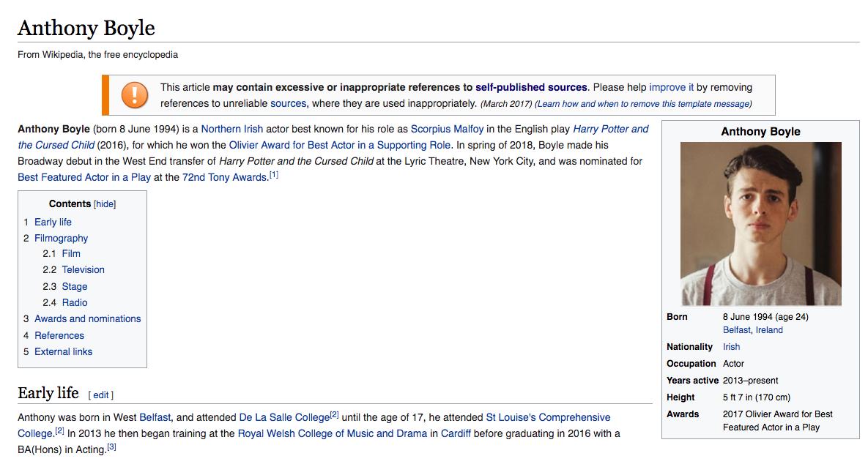Go to 2.4 Radio contents entry
This screenshot has height=467, width=868.
click(x=74, y=302)
